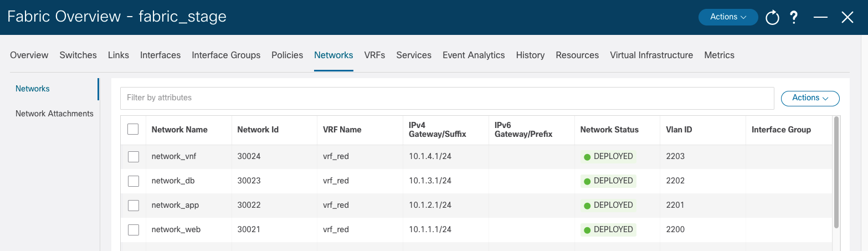868x251 pixels.
Task: Open the outlined Actions dropdown beside the filter
Action: (x=810, y=98)
